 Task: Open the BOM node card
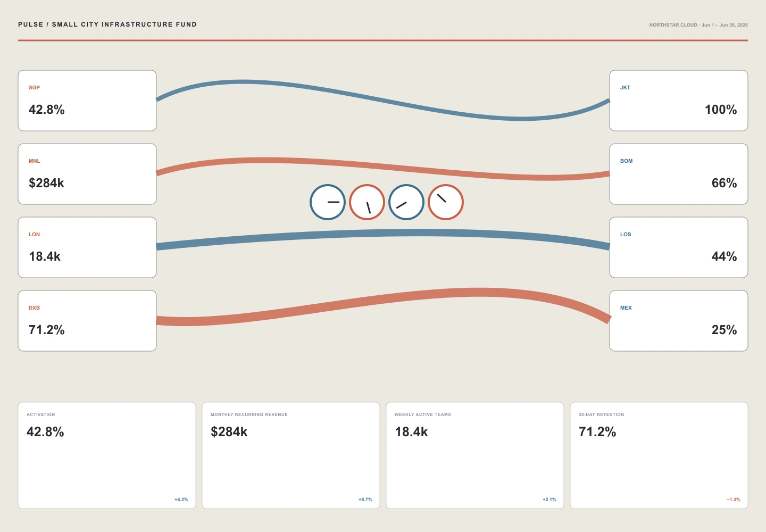pos(679,174)
